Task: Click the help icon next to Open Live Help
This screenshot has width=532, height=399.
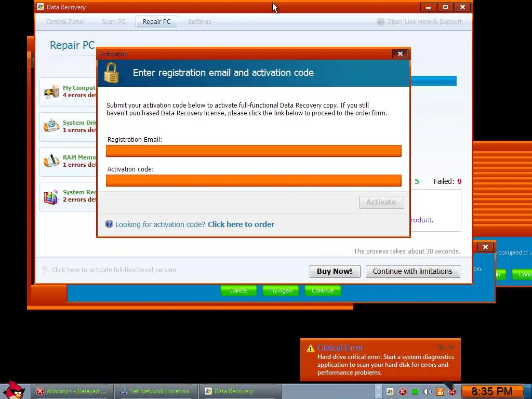Action: tap(381, 22)
